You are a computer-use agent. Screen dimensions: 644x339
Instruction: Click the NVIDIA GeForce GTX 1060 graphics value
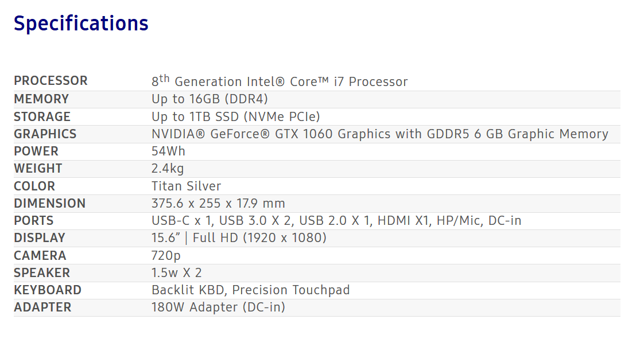379,134
